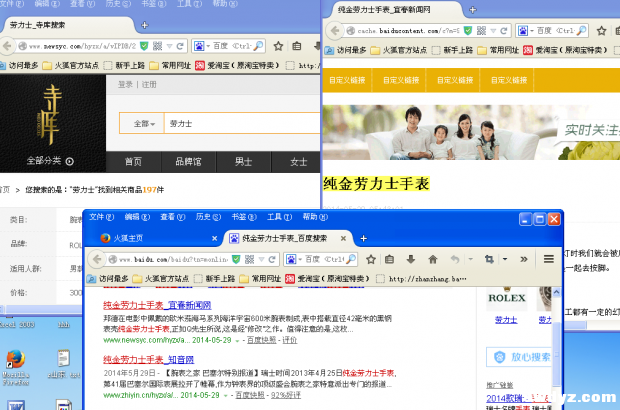Open a new tab with + in the 宜春新闻网 window
This screenshot has width=620, height=410.
[473, 10]
